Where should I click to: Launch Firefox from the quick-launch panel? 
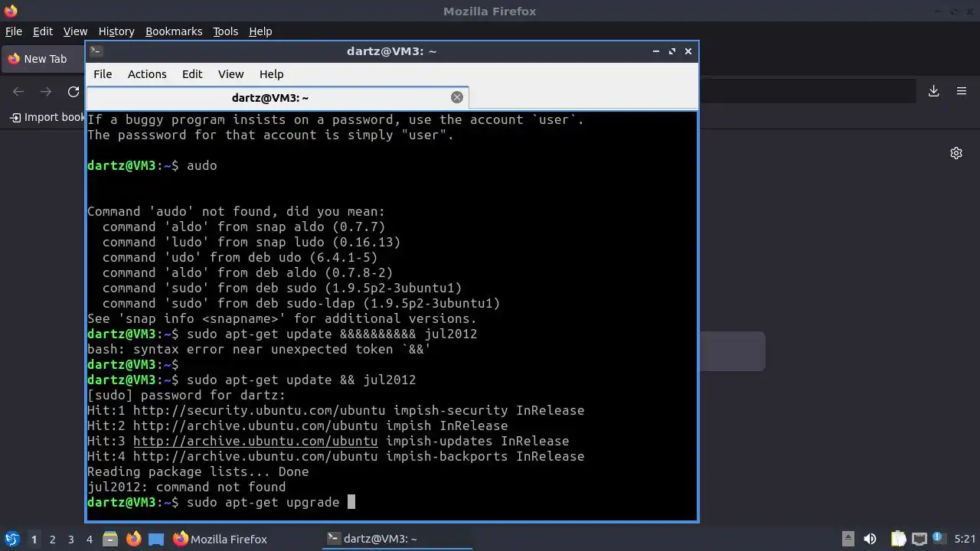[133, 539]
